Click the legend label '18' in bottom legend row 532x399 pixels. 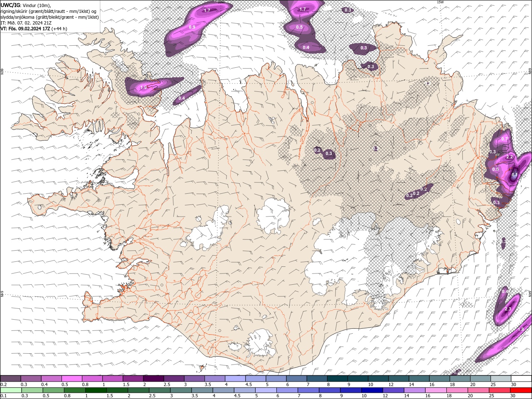point(449,396)
